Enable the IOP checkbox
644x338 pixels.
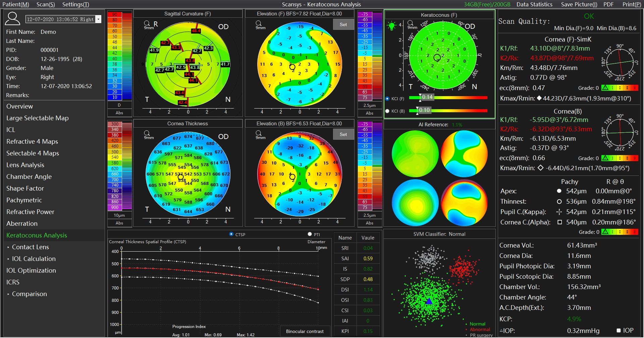coord(619,330)
